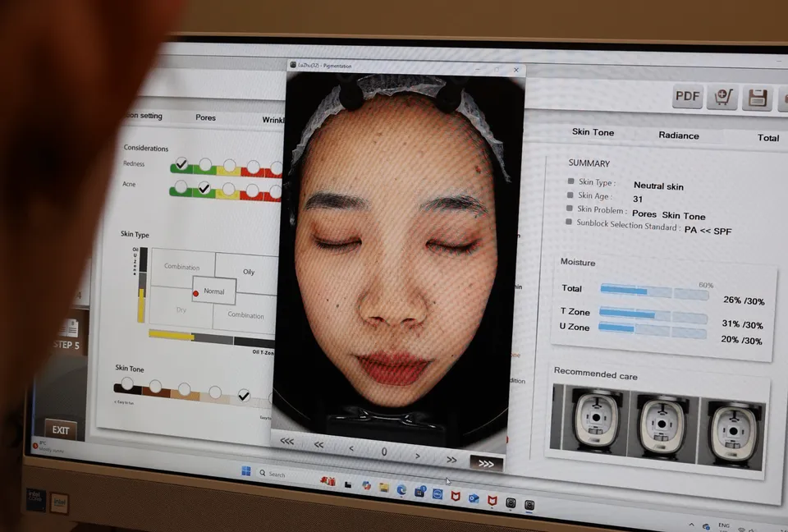
Task: Choose the tan third Skin Tone circle
Action: pyautogui.click(x=185, y=389)
